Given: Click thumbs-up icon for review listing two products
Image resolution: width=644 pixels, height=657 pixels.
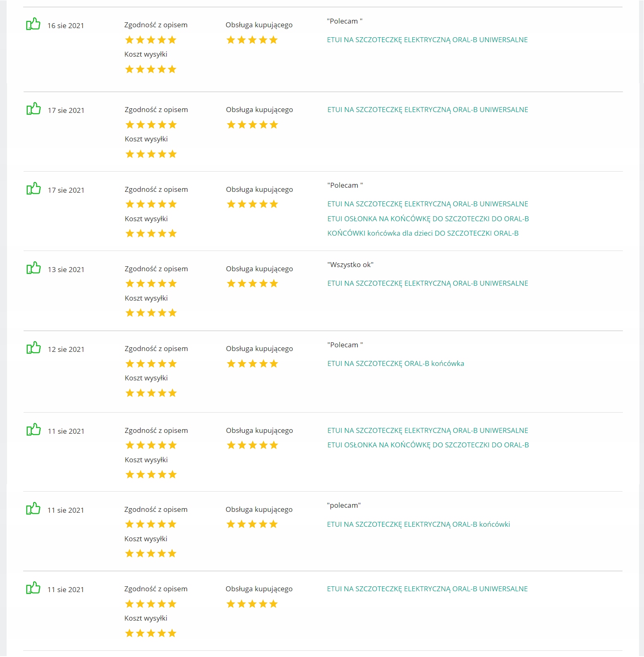Looking at the screenshot, I should 34,430.
